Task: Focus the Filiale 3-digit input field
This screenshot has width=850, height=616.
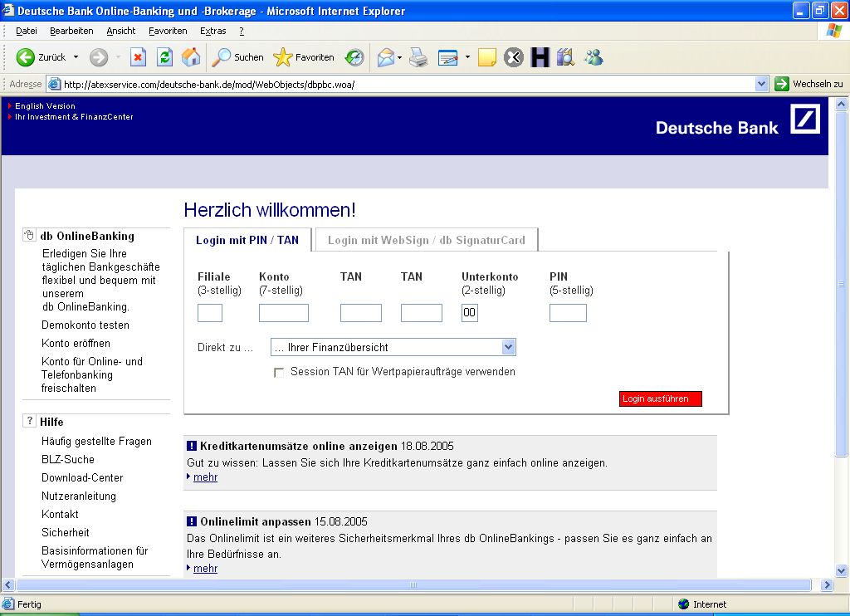Action: [x=210, y=313]
